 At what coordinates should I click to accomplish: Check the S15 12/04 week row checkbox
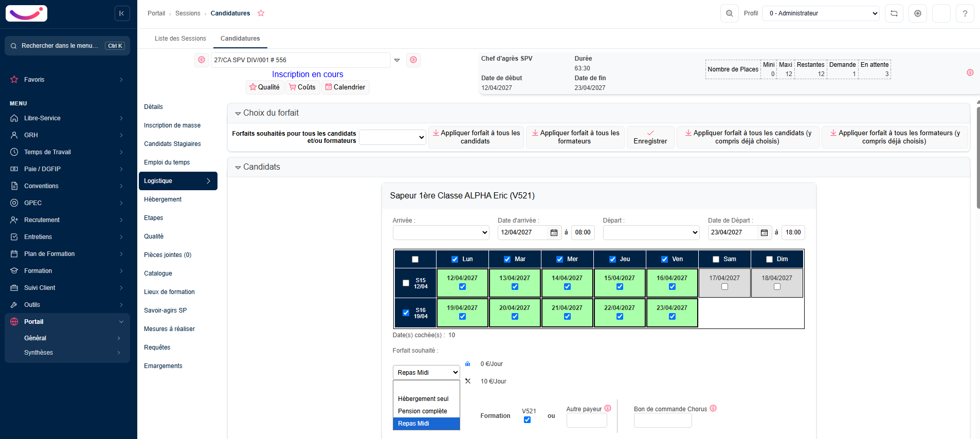pos(406,283)
